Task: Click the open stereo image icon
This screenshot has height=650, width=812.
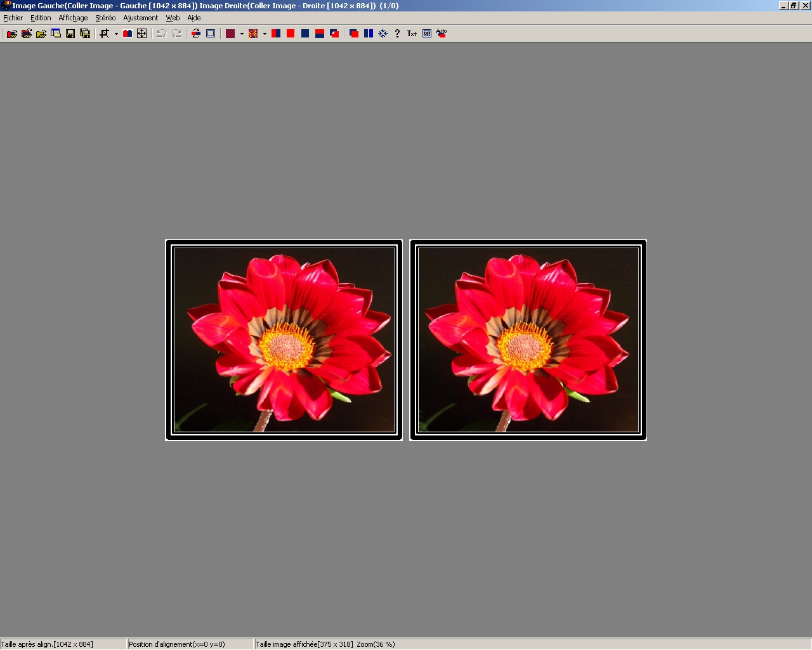Action: (x=11, y=34)
